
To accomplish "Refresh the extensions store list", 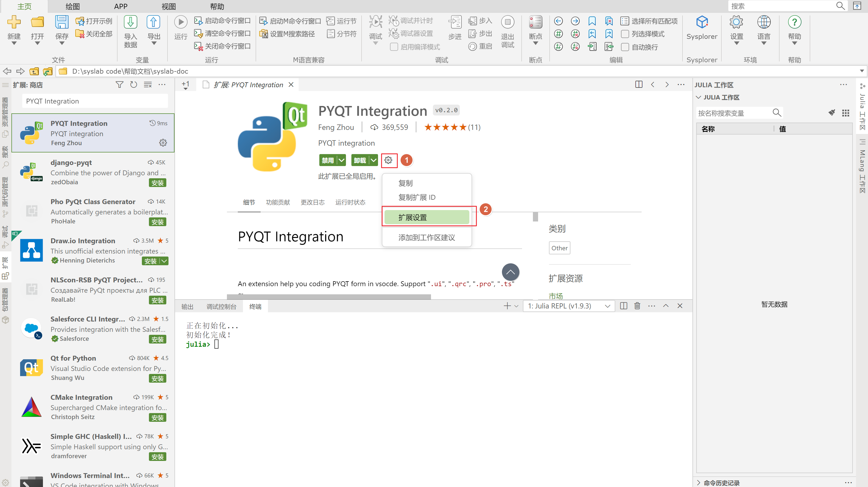I will click(x=133, y=85).
